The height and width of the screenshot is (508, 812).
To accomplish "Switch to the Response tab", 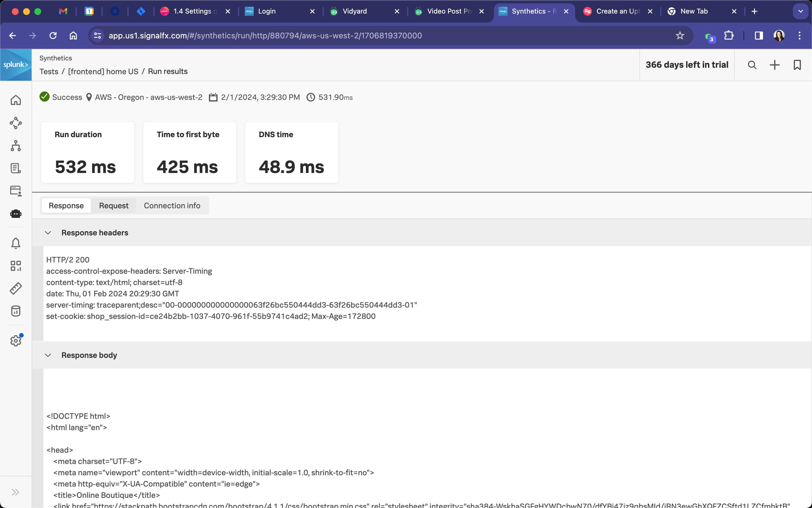I will 66,206.
